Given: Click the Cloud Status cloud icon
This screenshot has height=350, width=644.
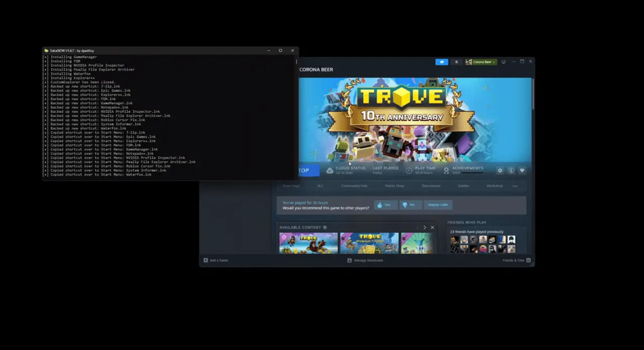Looking at the screenshot, I should [x=330, y=171].
